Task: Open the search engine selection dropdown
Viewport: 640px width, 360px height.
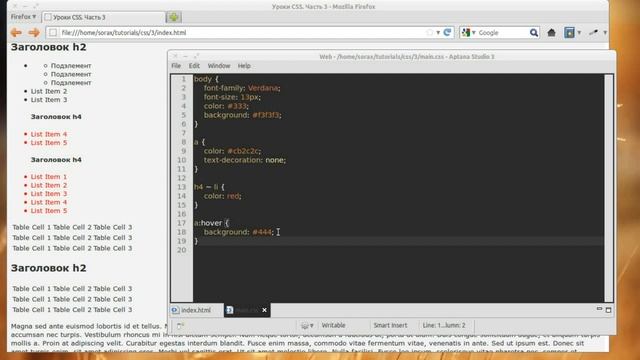Action: 474,33
